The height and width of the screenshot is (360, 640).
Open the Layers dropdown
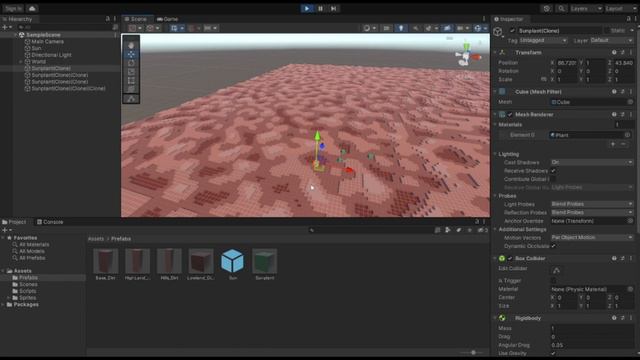pyautogui.click(x=586, y=8)
